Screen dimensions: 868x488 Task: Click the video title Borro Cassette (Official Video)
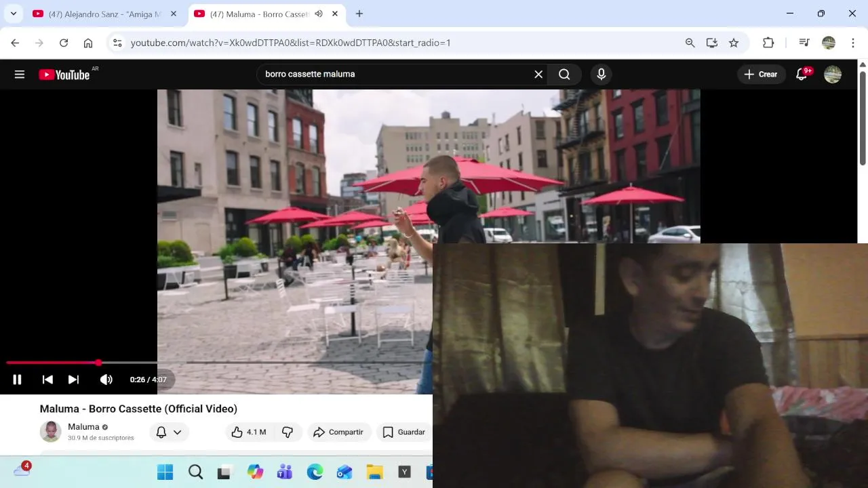pos(138,409)
